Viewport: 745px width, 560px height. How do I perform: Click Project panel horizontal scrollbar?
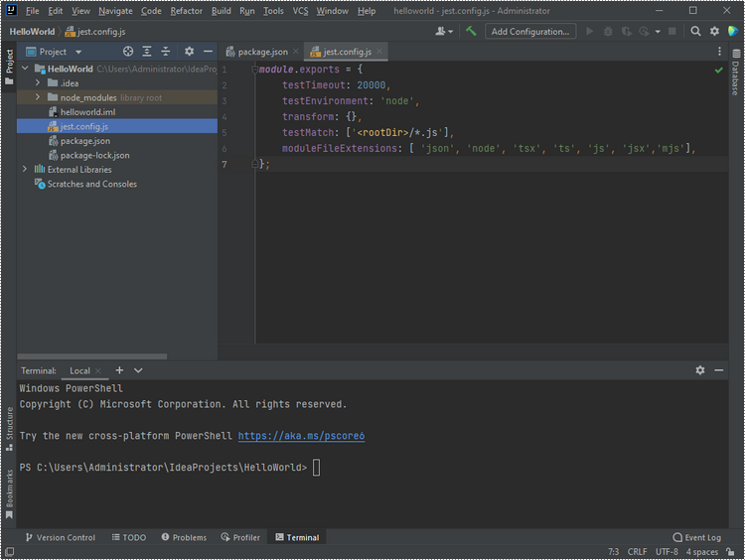pos(92,355)
